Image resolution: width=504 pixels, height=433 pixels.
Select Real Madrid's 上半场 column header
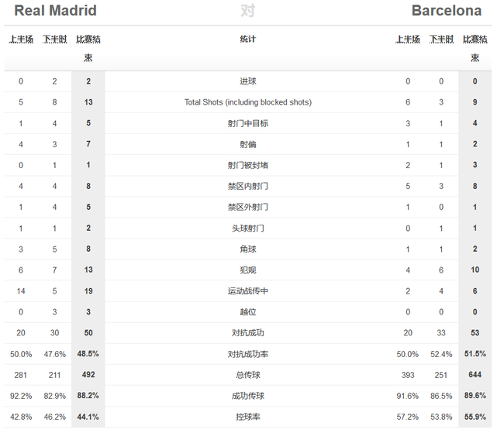click(x=21, y=40)
